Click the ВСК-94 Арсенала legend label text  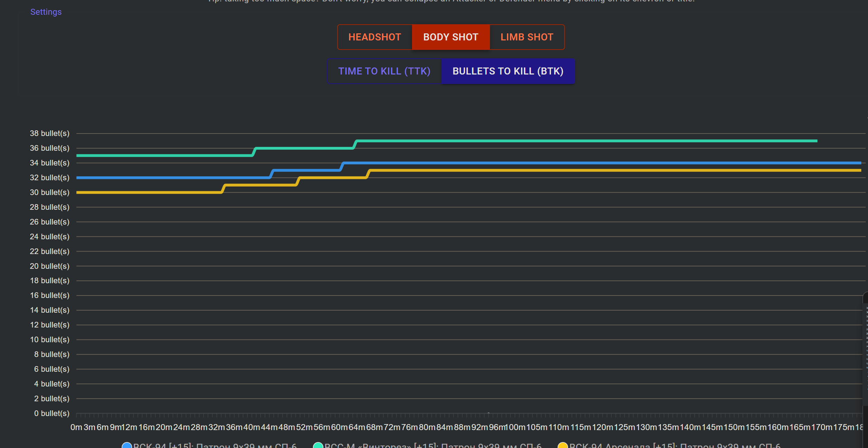click(x=675, y=446)
